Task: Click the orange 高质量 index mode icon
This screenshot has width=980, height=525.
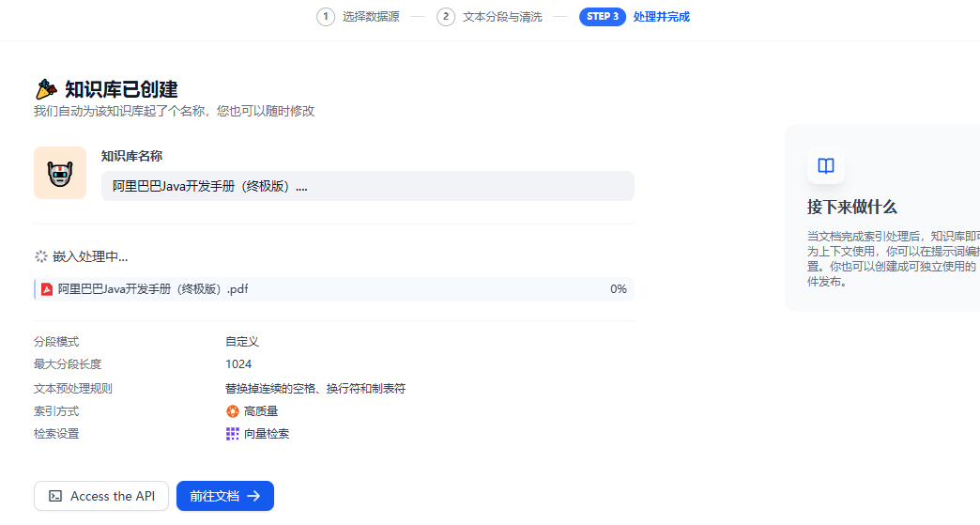Action: tap(233, 411)
